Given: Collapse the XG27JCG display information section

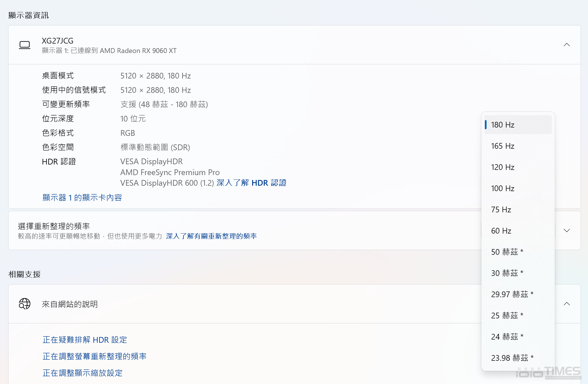Looking at the screenshot, I should click(567, 45).
